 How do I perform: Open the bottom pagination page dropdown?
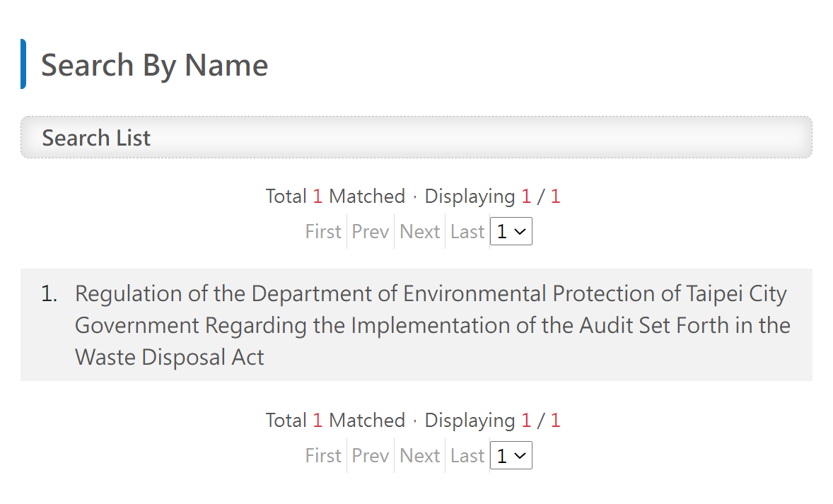click(x=511, y=455)
